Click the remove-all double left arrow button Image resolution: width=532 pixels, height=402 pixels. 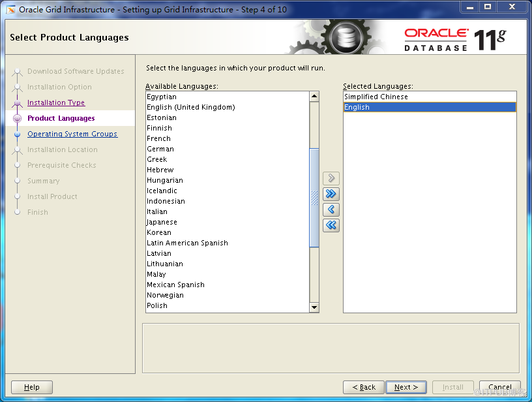(331, 225)
